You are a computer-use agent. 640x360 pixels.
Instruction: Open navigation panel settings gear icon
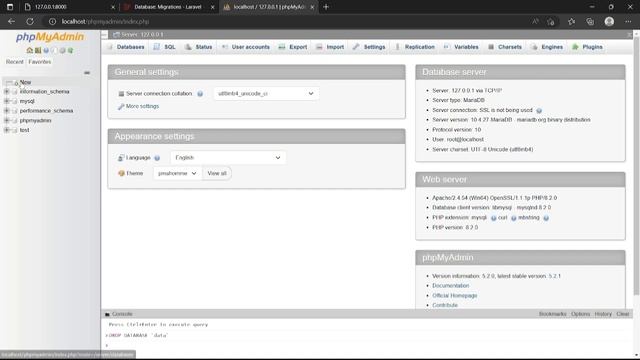click(x=62, y=51)
